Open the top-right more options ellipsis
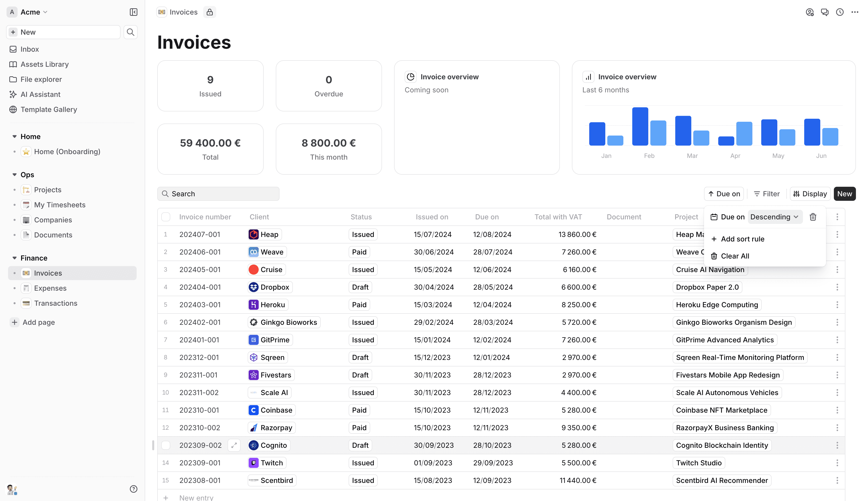The width and height of the screenshot is (868, 501). [855, 12]
